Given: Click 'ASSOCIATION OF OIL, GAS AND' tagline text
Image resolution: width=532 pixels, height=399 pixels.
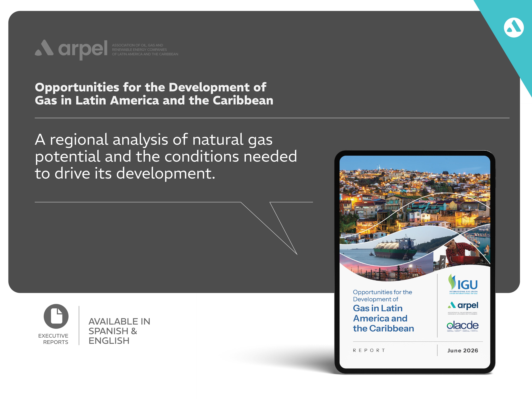Looking at the screenshot, I should click(x=145, y=50).
